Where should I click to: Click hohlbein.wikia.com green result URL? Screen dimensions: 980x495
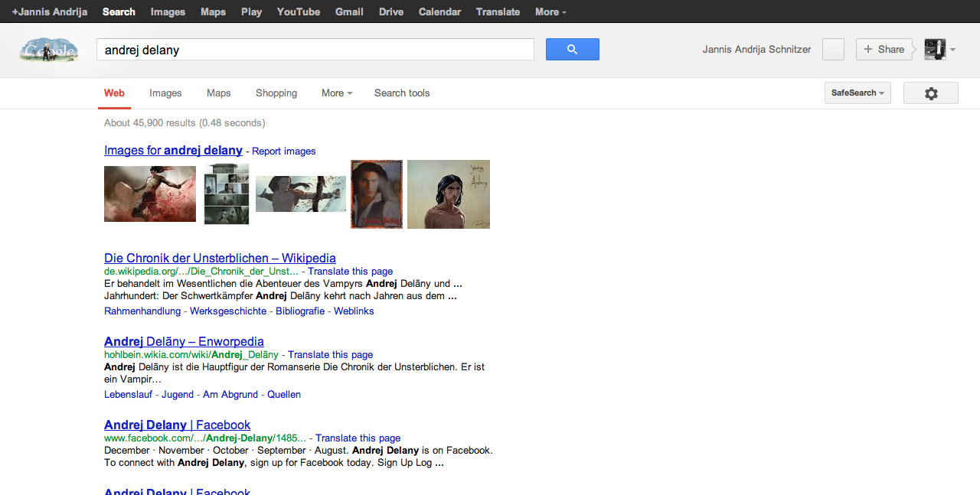[191, 355]
